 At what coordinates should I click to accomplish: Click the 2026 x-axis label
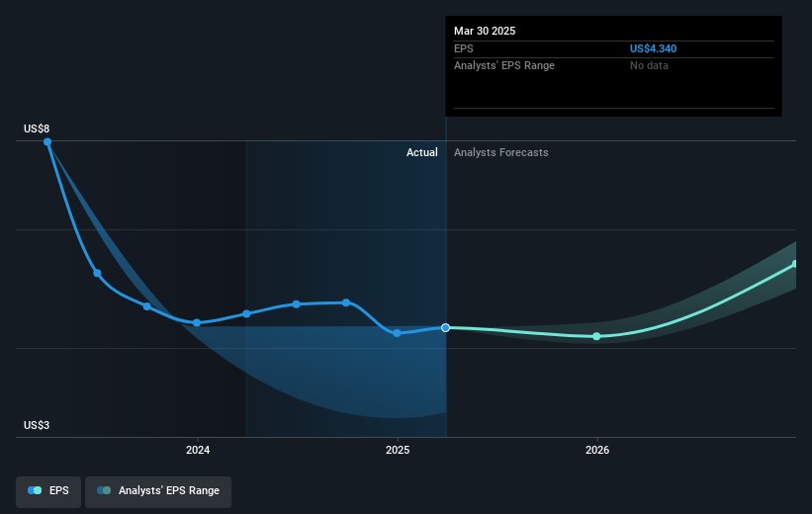click(596, 450)
